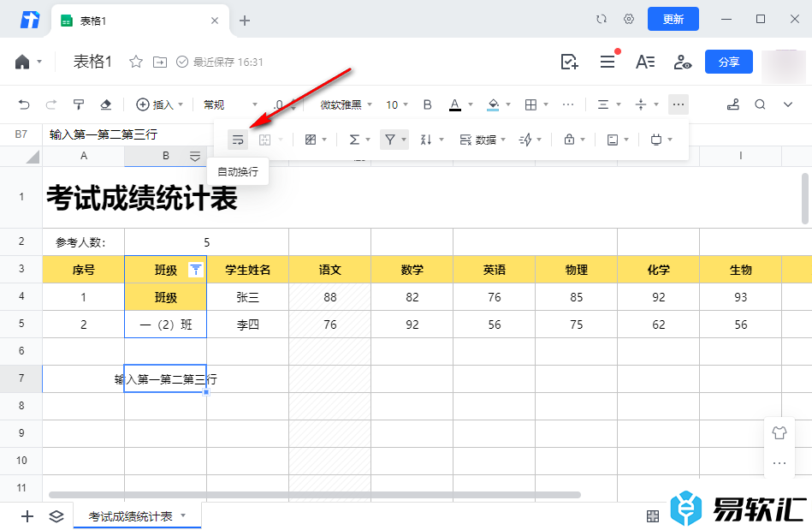Apply the font color A
Image resolution: width=812 pixels, height=530 pixels.
point(454,104)
